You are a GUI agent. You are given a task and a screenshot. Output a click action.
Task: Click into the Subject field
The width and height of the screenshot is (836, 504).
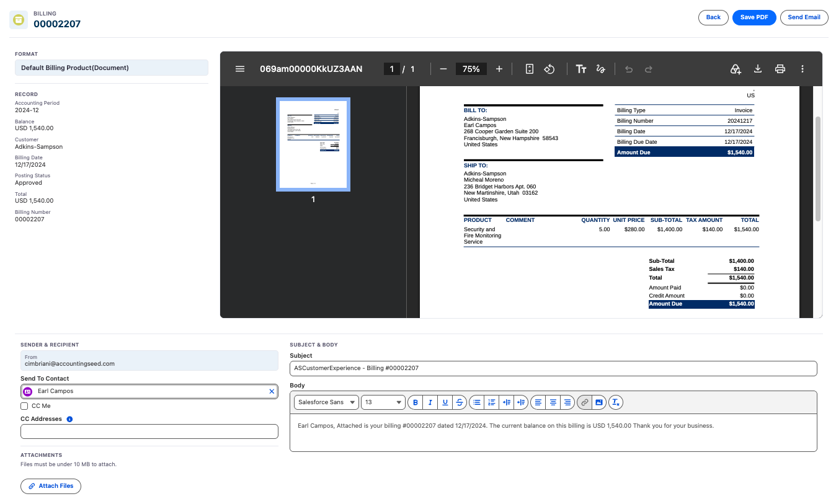(x=553, y=368)
